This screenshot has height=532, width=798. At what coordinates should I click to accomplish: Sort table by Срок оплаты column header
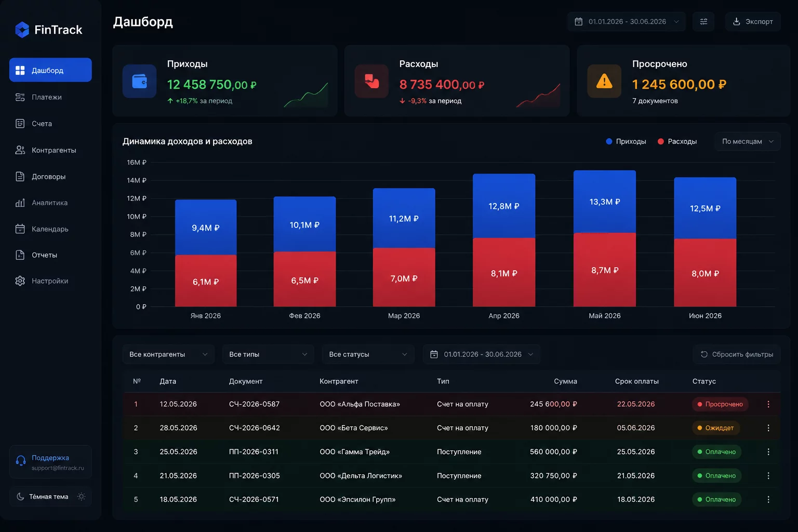click(x=637, y=381)
